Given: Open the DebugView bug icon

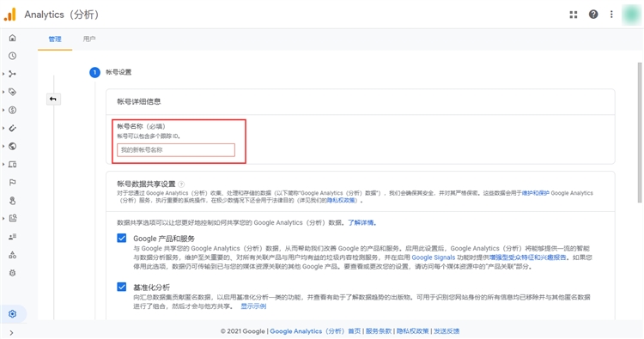Looking at the screenshot, I should click(x=12, y=273).
